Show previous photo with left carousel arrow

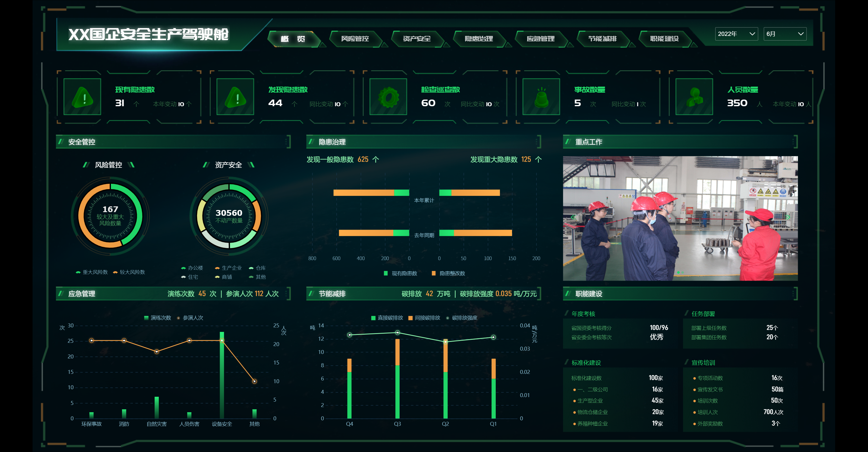[573, 217]
